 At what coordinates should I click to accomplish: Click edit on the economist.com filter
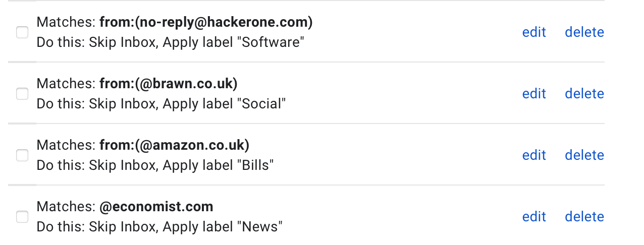pyautogui.click(x=534, y=217)
